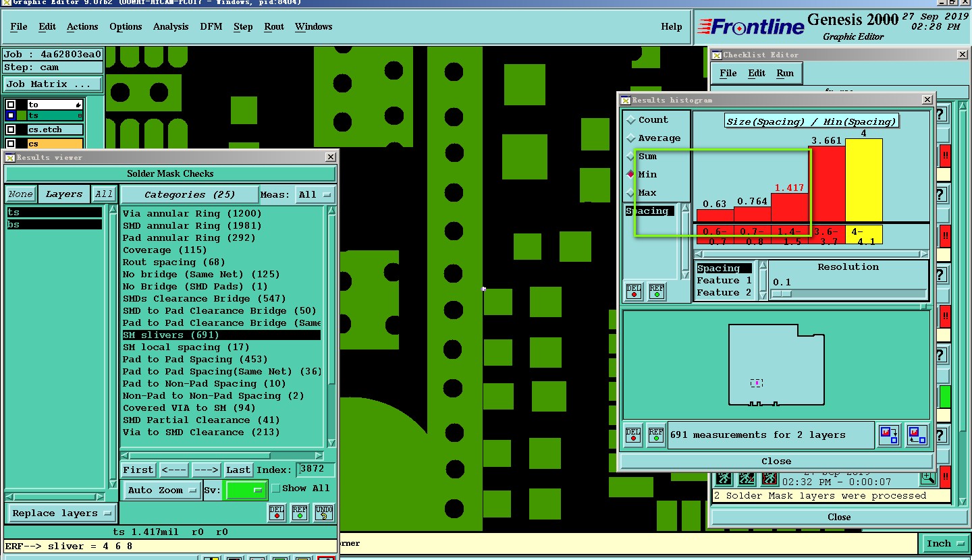
Task: Click first histogram transfer icon, arrow pointing down
Action: pyautogui.click(x=889, y=435)
